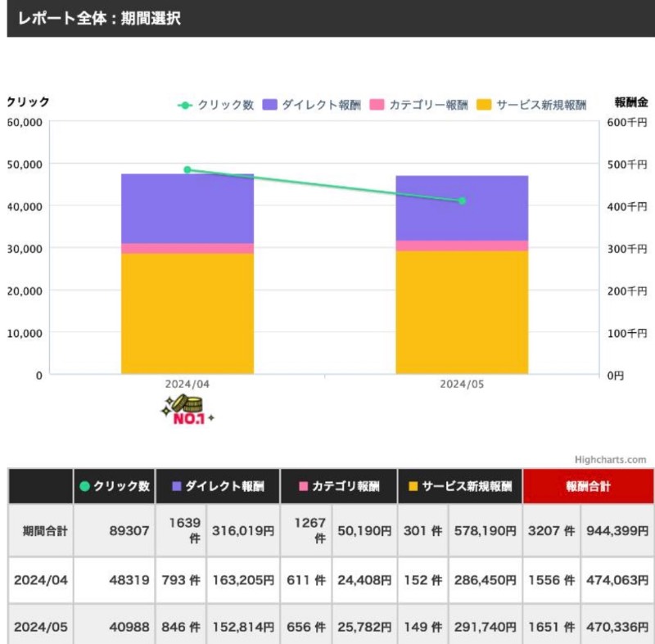This screenshot has height=644, width=655.
Task: Toggle カテゴリー報酬 pink legend swatch
Action: 377,105
